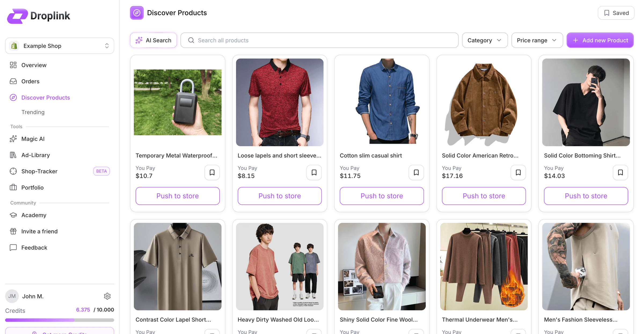Image resolution: width=644 pixels, height=334 pixels.
Task: Push Solid Color American Retro jacket to store
Action: point(484,196)
